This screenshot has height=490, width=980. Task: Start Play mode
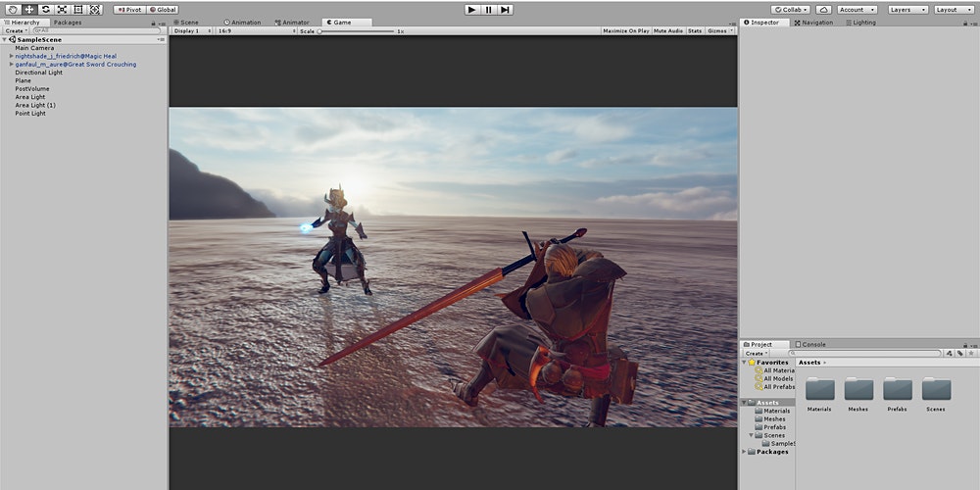[472, 10]
